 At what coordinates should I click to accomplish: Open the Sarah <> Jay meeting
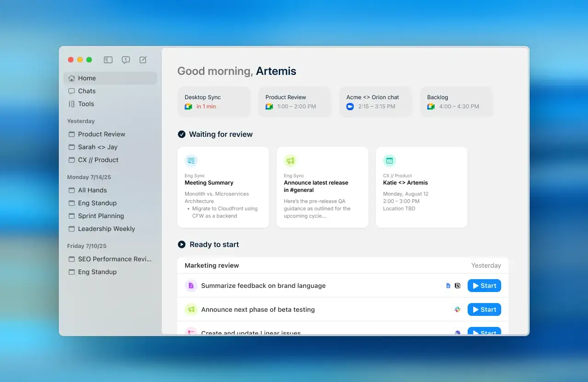(110, 147)
